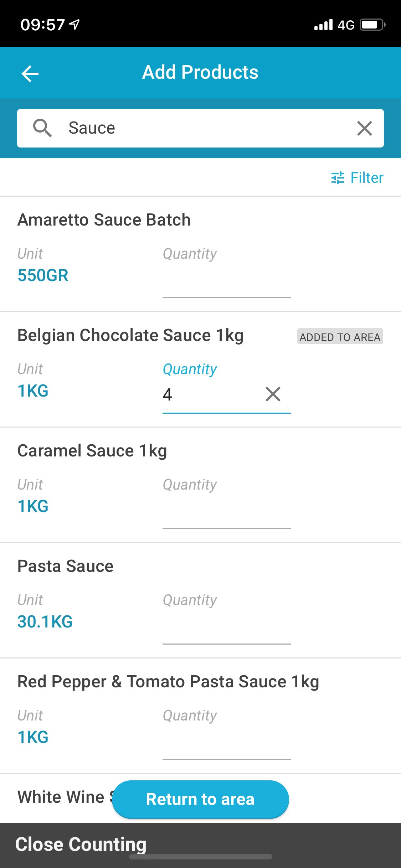Tap the Amaretto Sauce Batch product name
The width and height of the screenshot is (401, 868).
(x=104, y=220)
